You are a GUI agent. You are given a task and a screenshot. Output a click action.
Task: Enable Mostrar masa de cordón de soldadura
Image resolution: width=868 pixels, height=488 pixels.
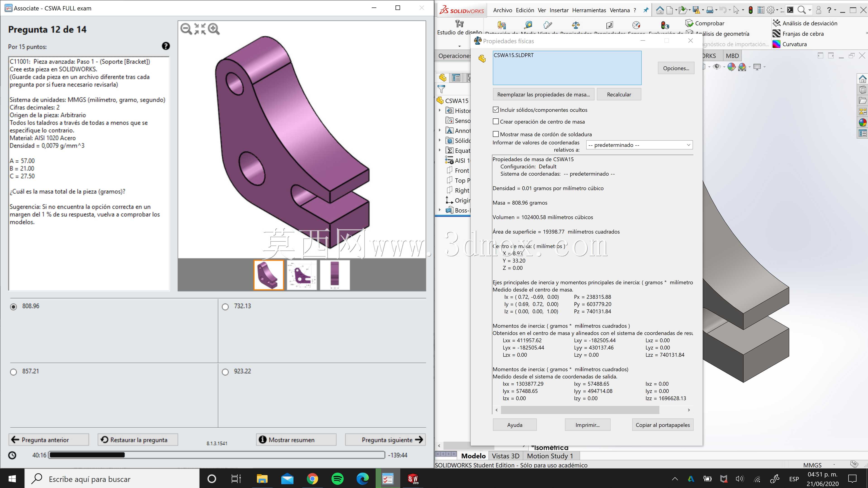(496, 134)
